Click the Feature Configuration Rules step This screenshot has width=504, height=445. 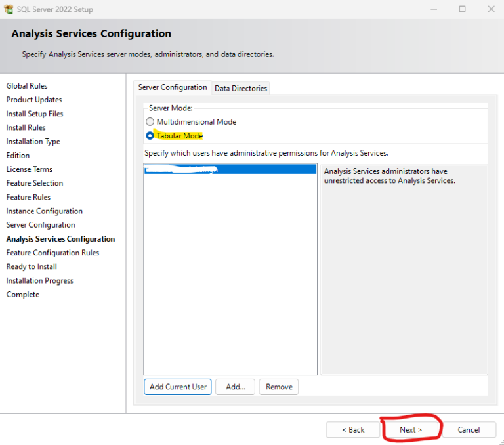point(52,253)
